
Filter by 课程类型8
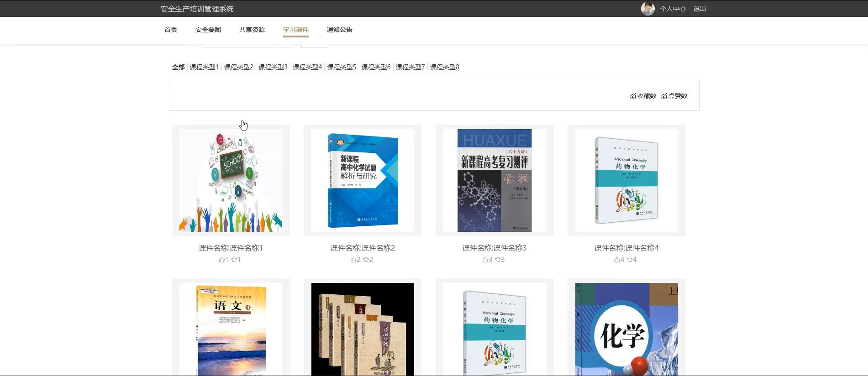point(445,67)
